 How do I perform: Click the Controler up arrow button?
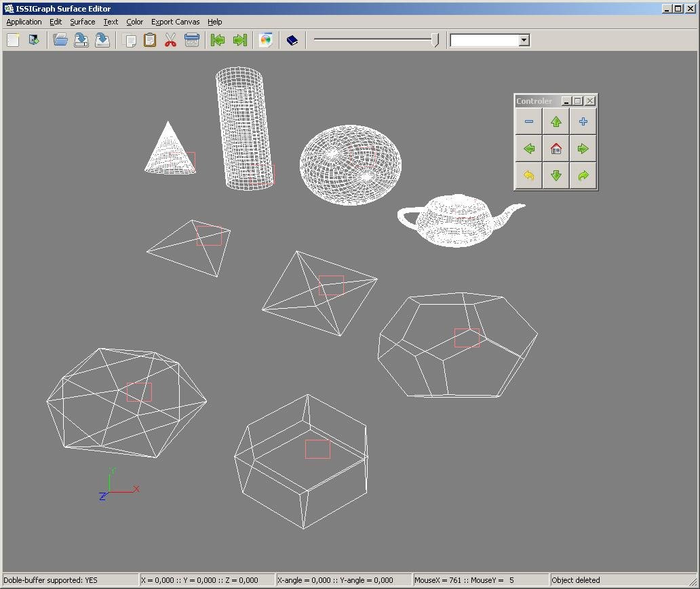556,121
